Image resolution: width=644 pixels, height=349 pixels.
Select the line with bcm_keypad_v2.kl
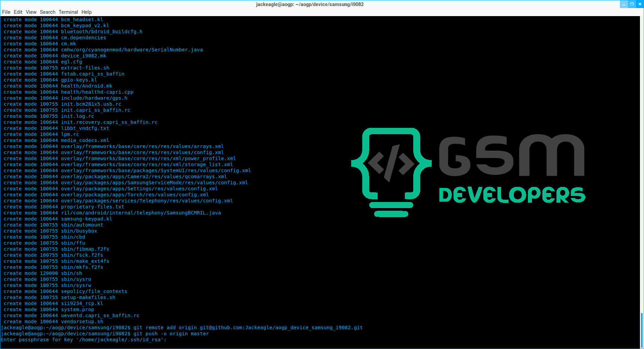click(x=56, y=26)
